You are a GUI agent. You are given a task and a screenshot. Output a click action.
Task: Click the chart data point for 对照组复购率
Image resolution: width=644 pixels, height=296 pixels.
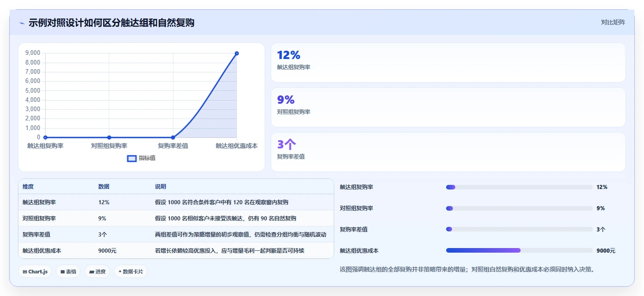click(x=109, y=137)
